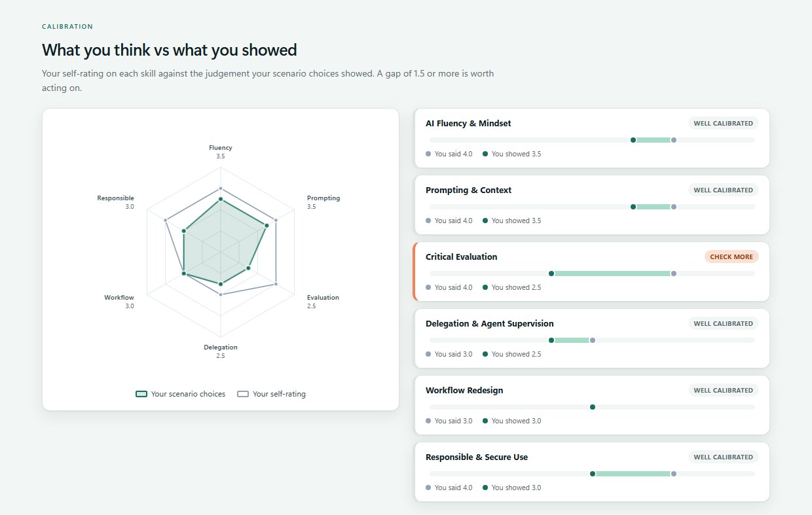Click the green showed marker on Responsible & Secure Use bar

[x=592, y=474]
